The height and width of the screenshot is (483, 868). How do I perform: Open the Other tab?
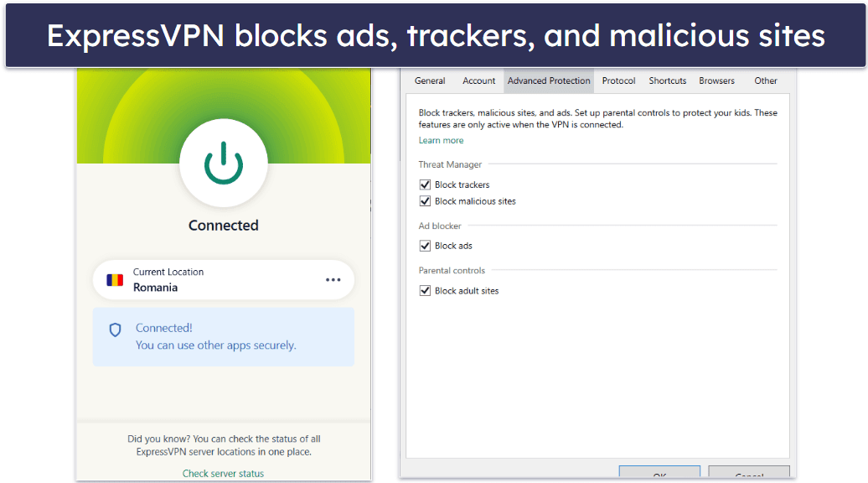click(x=766, y=80)
